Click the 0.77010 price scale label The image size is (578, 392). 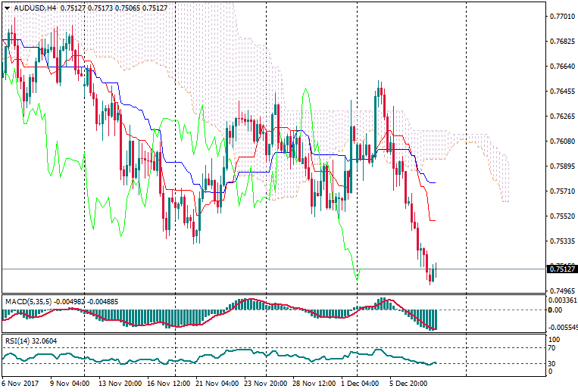(x=561, y=15)
